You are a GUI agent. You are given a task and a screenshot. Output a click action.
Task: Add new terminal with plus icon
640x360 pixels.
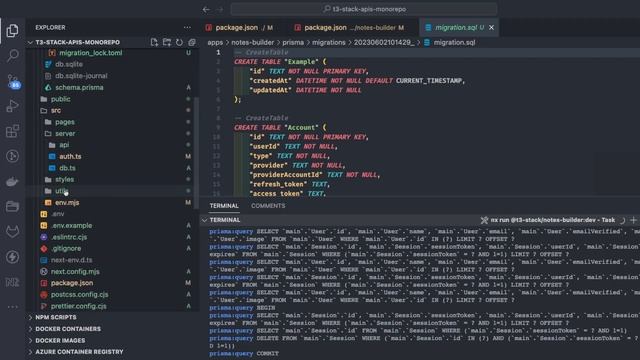tap(633, 220)
